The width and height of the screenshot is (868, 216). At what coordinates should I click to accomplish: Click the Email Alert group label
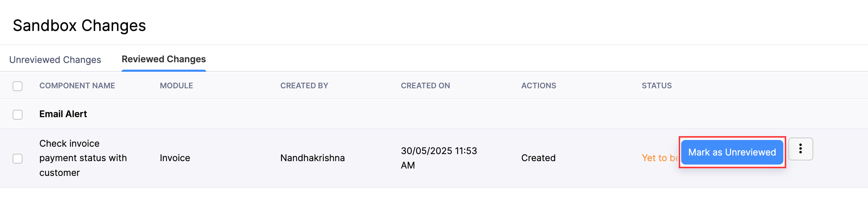click(x=63, y=114)
